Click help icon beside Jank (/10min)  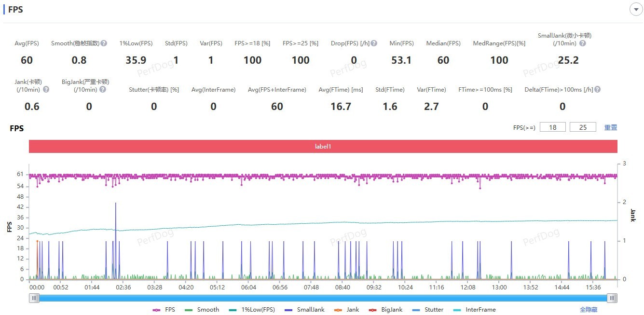pos(46,89)
